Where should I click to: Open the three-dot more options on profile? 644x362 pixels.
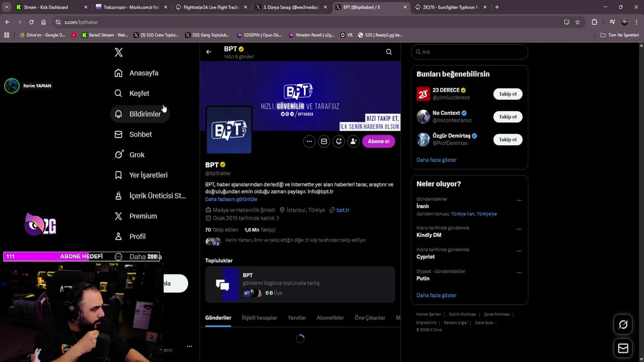[309, 141]
